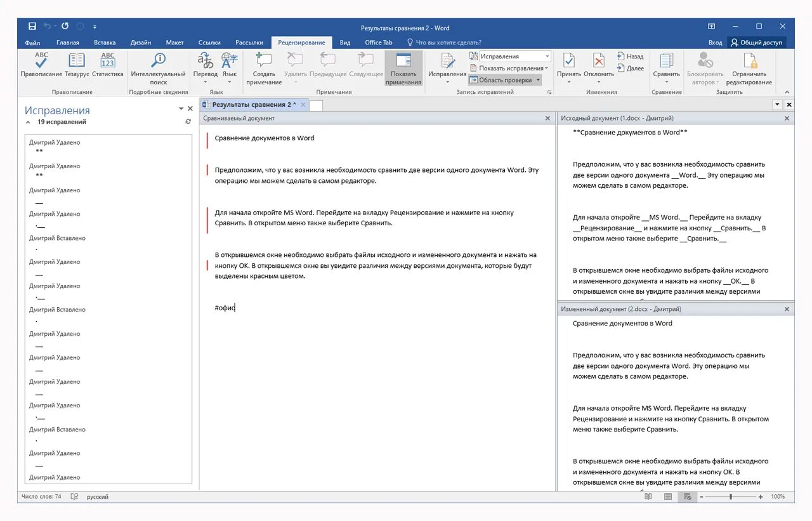Run the Правописание spelling check
Image resolution: width=812 pixels, height=521 pixels.
point(41,66)
